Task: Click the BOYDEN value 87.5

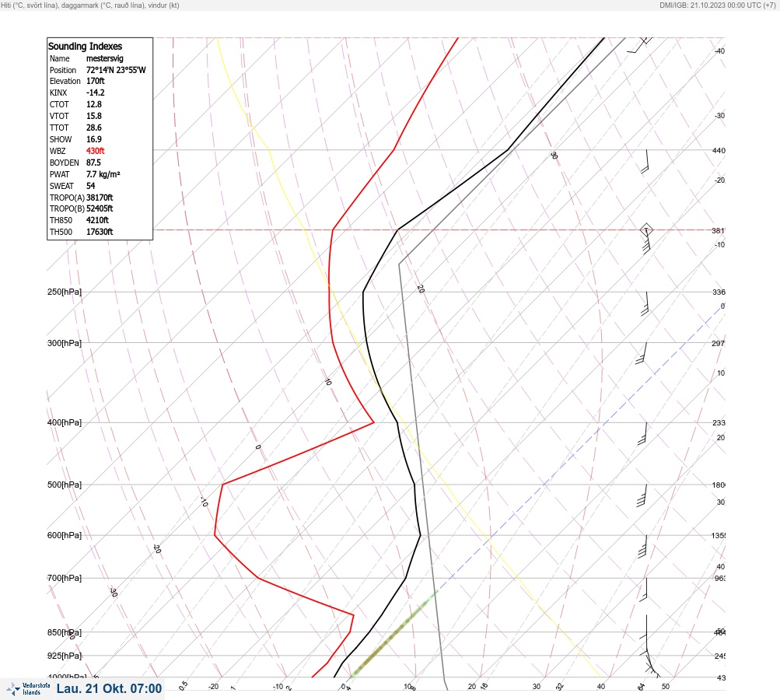Action: (93, 163)
